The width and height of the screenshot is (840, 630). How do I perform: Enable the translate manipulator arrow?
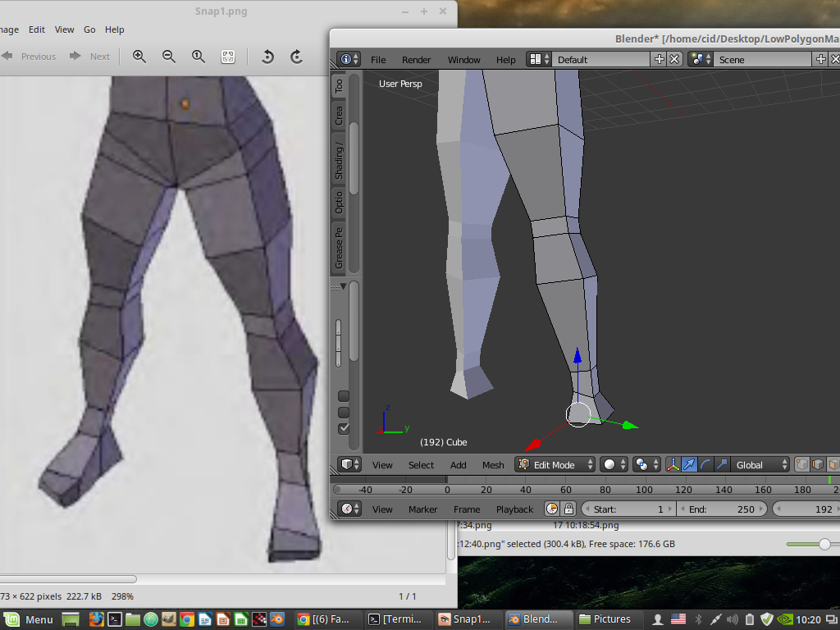(689, 464)
